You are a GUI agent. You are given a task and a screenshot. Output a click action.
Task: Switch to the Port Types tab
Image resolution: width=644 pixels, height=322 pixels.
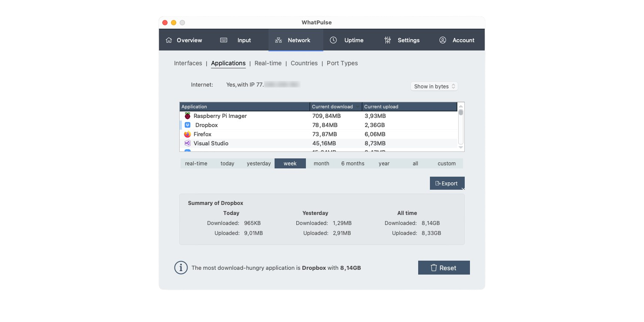tap(342, 63)
